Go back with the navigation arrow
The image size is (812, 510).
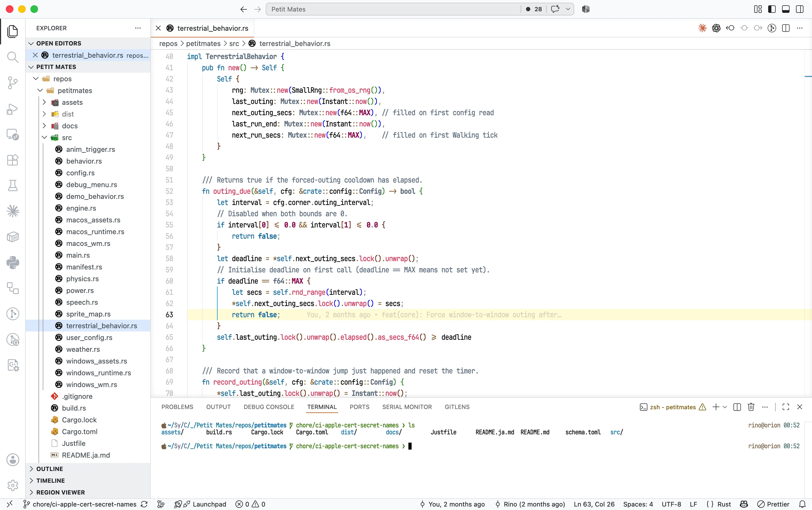(243, 9)
